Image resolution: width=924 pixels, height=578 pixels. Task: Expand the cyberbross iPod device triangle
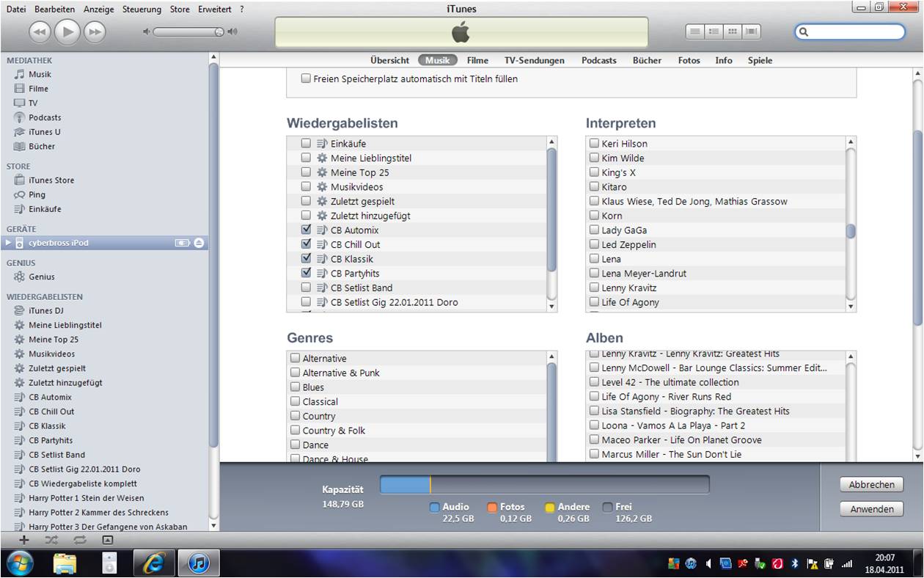pyautogui.click(x=8, y=243)
